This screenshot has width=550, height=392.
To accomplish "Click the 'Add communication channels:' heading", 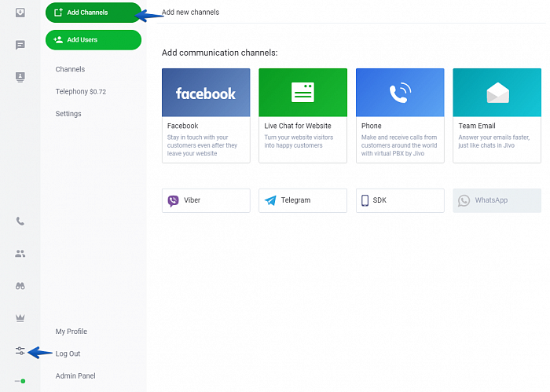I will (219, 53).
